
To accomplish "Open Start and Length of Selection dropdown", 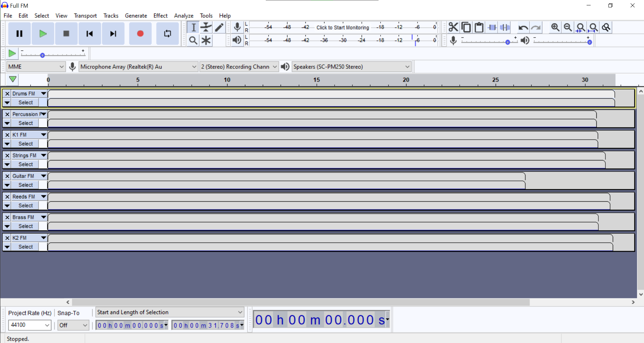I will [169, 312].
